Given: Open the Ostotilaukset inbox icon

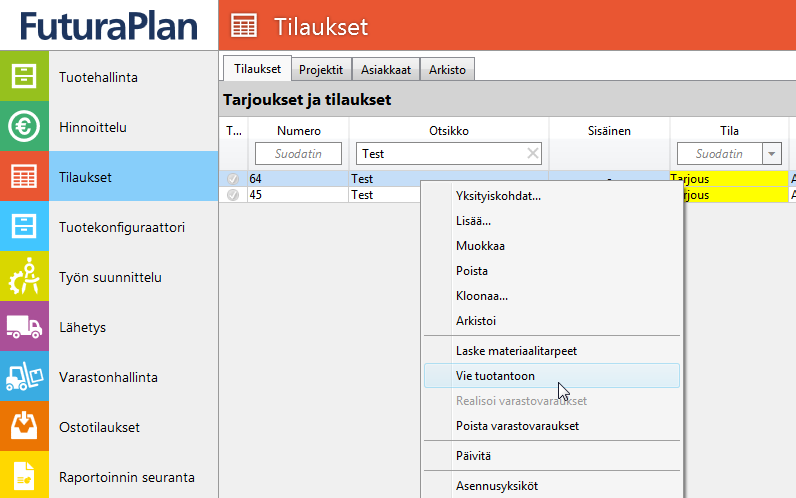Looking at the screenshot, I should [x=24, y=426].
